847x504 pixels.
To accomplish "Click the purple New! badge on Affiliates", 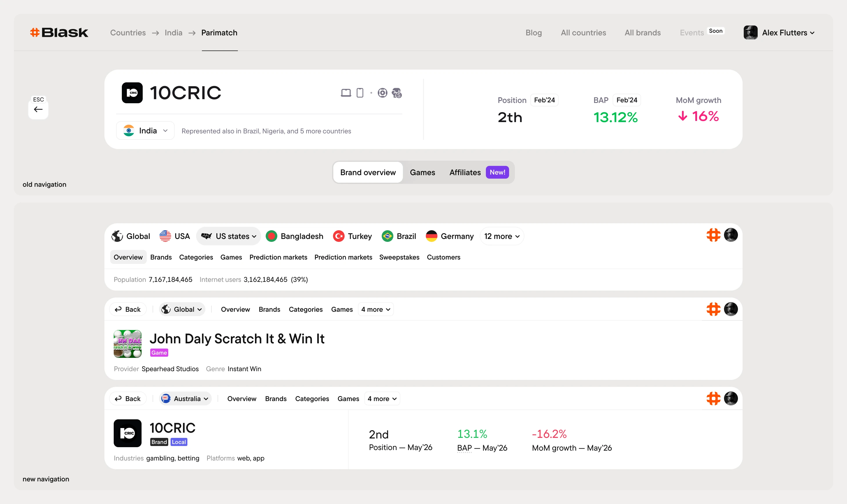I will [x=497, y=172].
